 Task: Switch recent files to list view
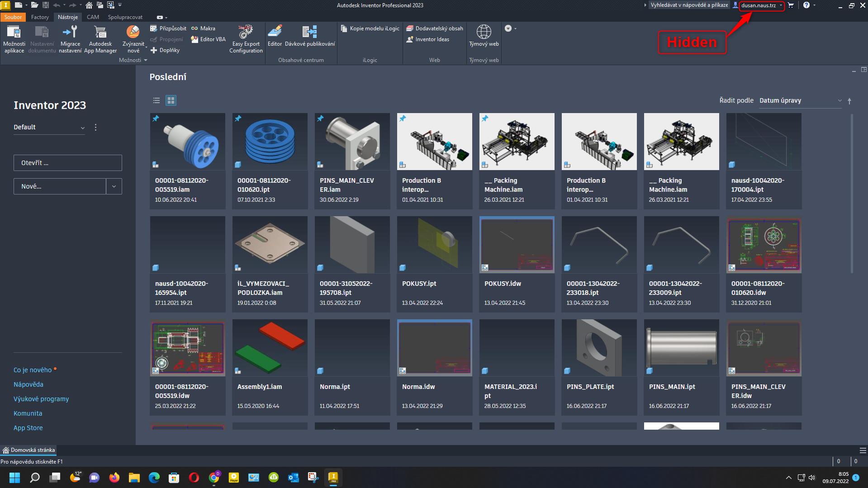coord(156,100)
